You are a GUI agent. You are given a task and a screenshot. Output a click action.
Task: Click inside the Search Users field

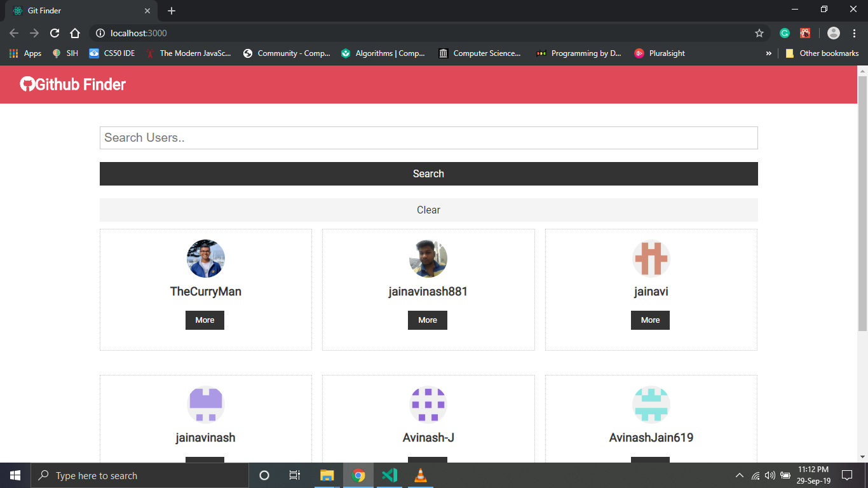click(x=428, y=137)
